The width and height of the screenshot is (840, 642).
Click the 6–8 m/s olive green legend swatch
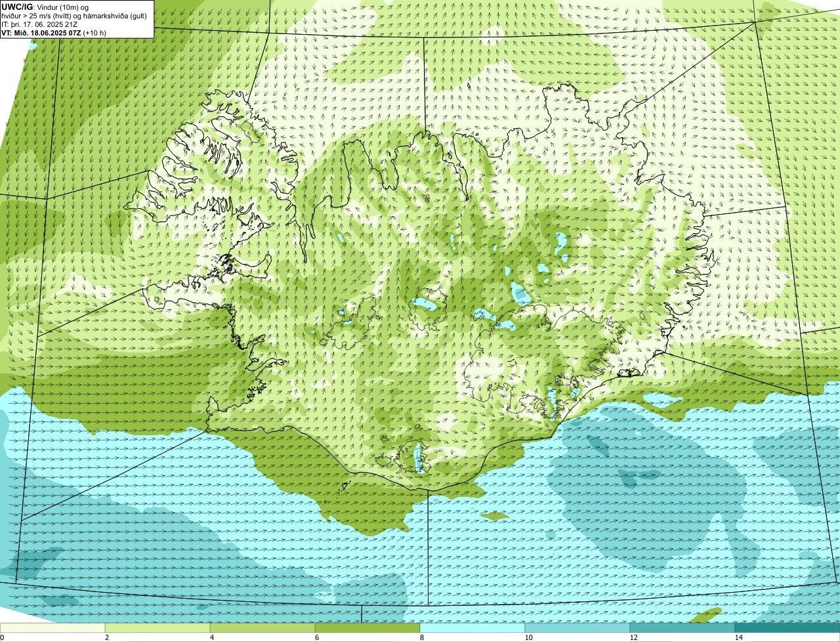[x=367, y=628]
